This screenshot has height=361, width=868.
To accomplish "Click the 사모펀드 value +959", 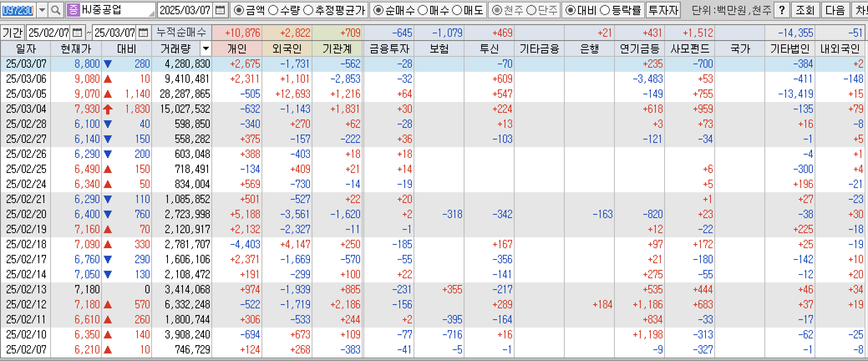I will [x=703, y=109].
